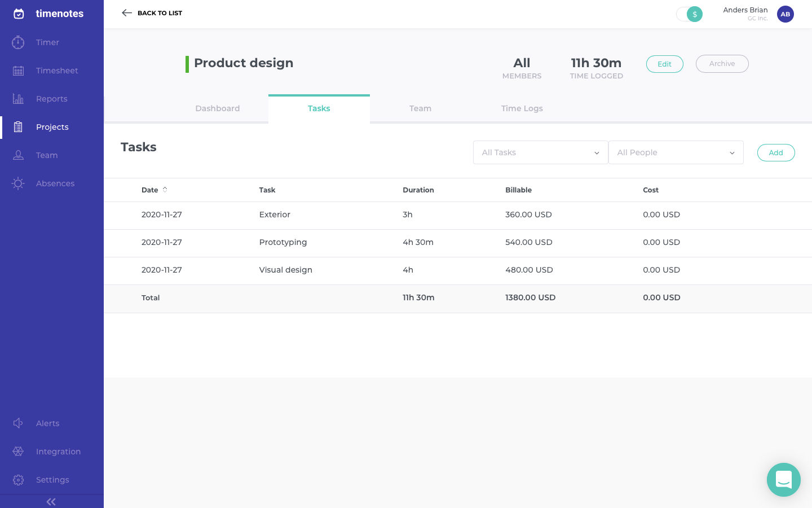Image resolution: width=812 pixels, height=508 pixels.
Task: Click the Edit project button
Action: [x=665, y=64]
